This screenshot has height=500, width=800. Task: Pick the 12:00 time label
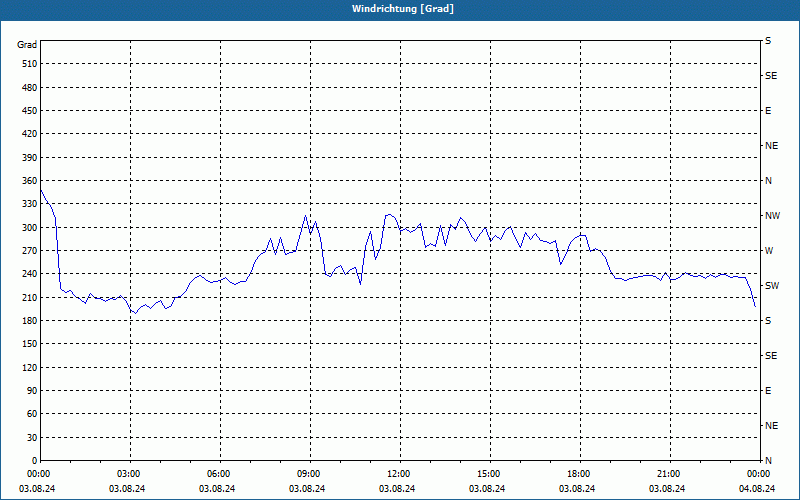pos(398,474)
